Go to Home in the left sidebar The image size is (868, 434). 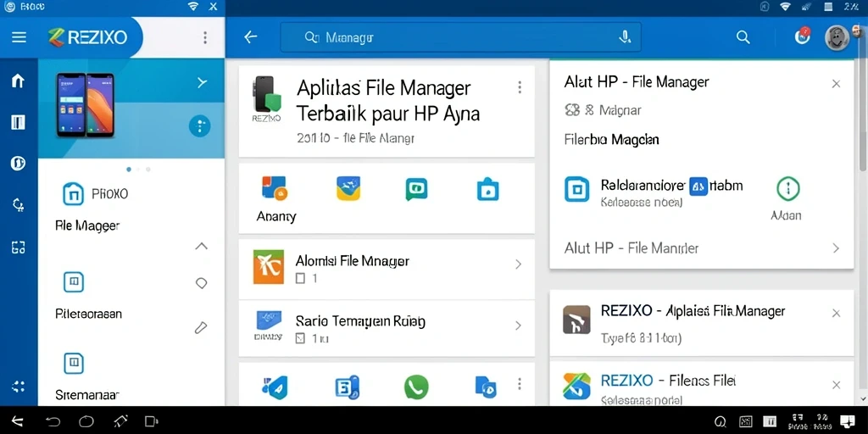pyautogui.click(x=19, y=81)
